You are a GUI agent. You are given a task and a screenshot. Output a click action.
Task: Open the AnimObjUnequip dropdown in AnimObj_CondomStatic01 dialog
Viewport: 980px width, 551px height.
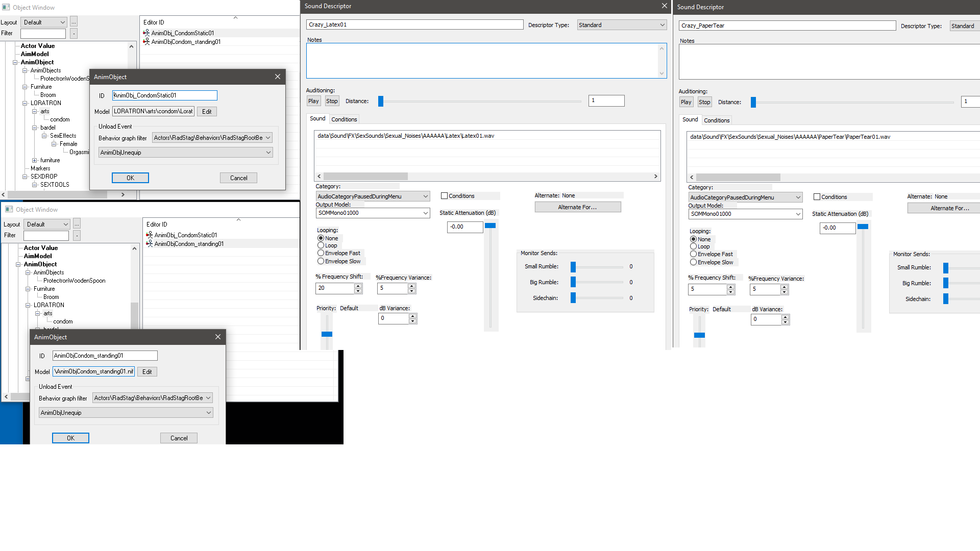click(186, 153)
